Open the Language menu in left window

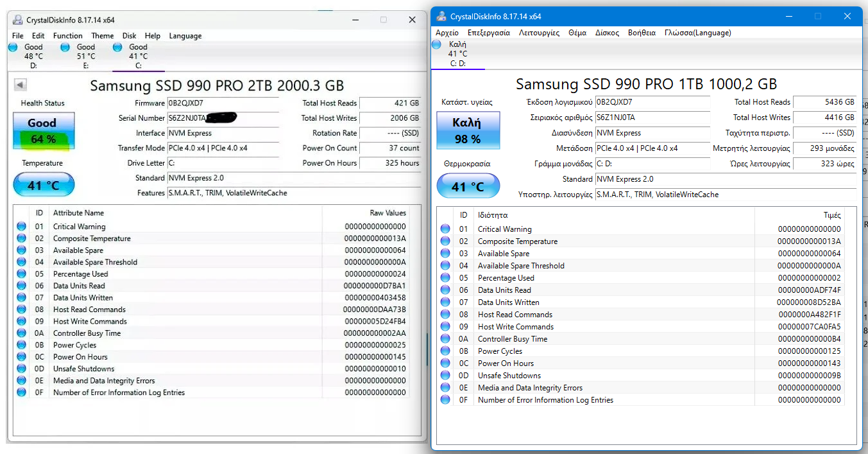(185, 36)
